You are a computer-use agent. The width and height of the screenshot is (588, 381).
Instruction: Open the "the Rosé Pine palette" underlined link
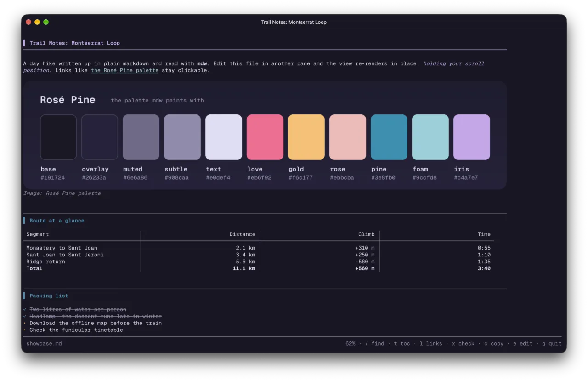tap(124, 70)
